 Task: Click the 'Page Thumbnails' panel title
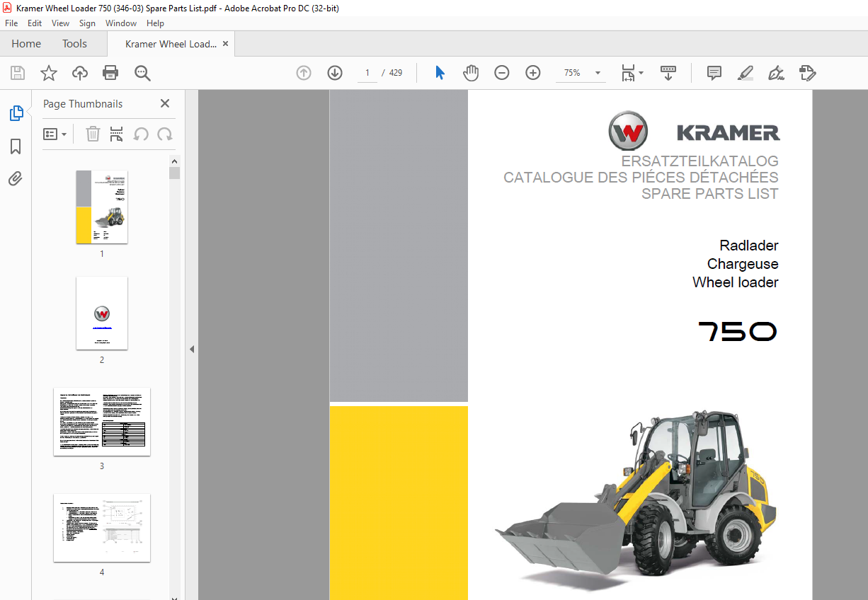tap(83, 104)
